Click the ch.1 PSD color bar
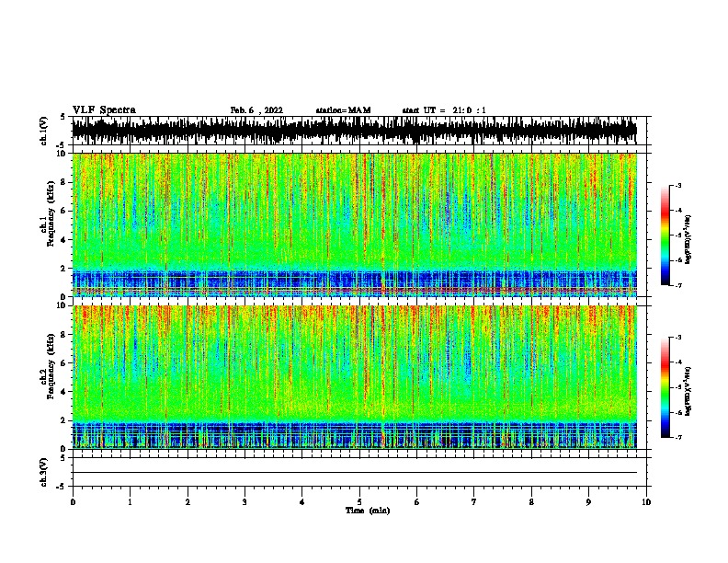The height and width of the screenshot is (563, 728). (665, 236)
